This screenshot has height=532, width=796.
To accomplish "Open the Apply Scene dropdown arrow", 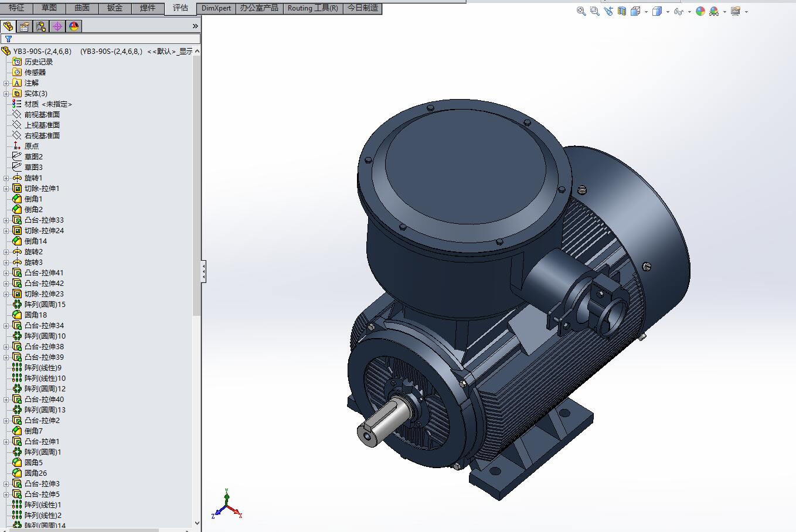I will pyautogui.click(x=724, y=12).
